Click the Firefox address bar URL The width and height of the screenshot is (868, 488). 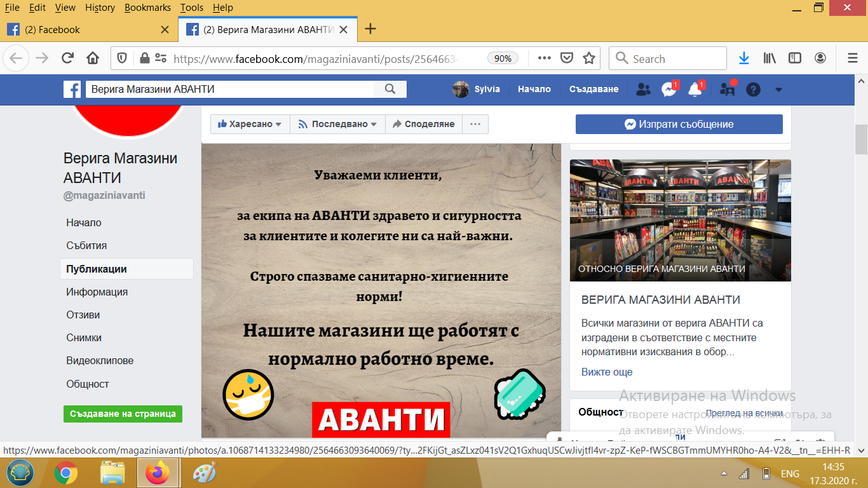pyautogui.click(x=318, y=58)
